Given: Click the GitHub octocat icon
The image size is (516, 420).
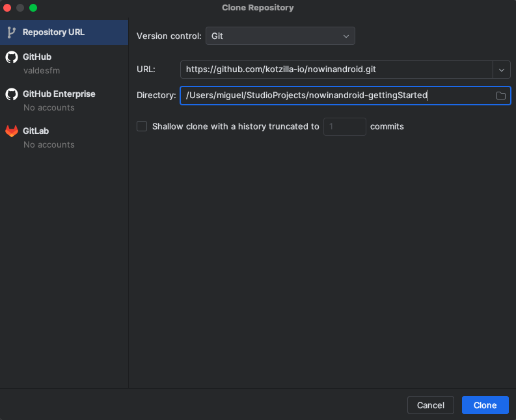Looking at the screenshot, I should point(12,57).
